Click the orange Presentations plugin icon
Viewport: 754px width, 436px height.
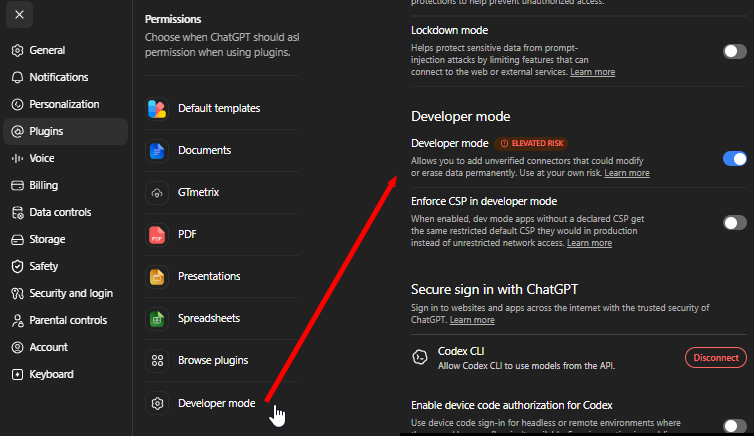(x=157, y=276)
